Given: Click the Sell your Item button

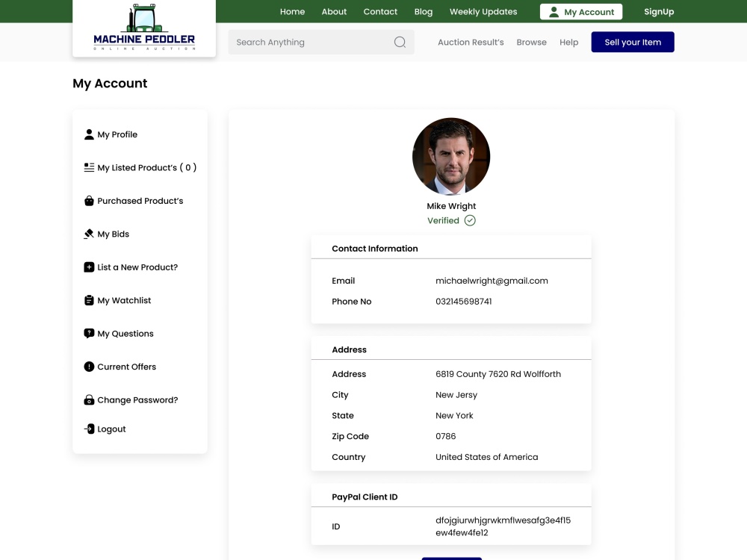Looking at the screenshot, I should [x=633, y=42].
